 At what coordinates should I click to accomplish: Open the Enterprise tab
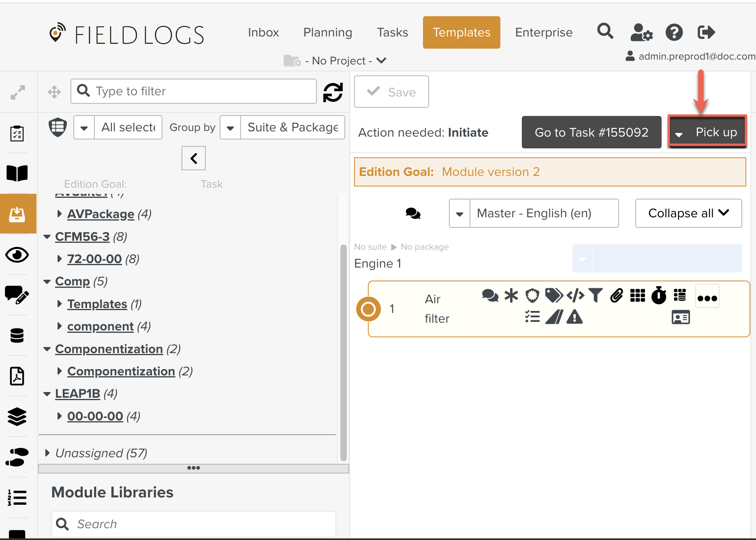[x=543, y=32]
